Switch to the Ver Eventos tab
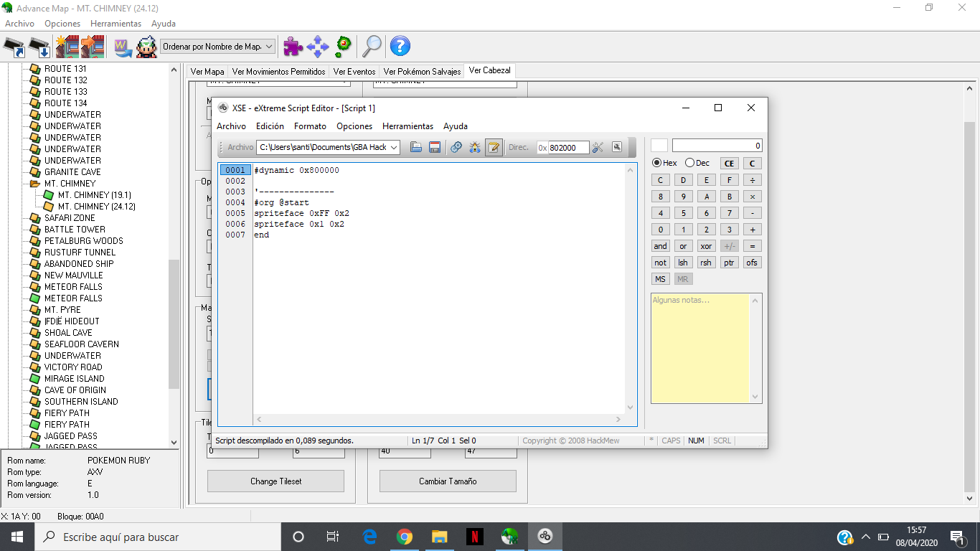 click(354, 72)
